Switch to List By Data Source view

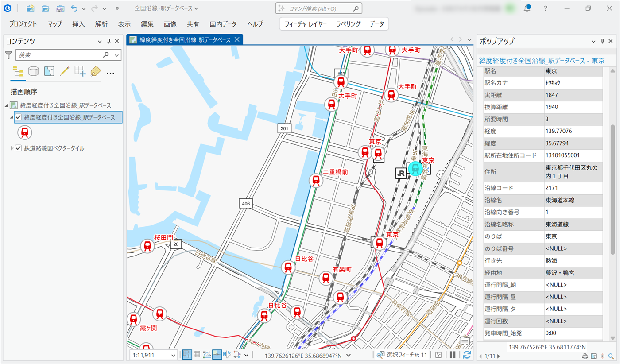coord(33,71)
